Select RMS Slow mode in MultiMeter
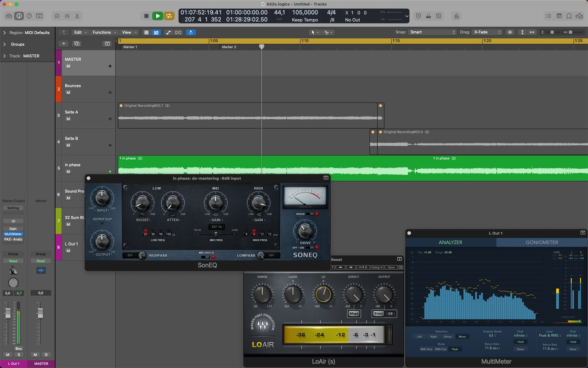Image resolution: width=588 pixels, height=368 pixels. coord(426,349)
